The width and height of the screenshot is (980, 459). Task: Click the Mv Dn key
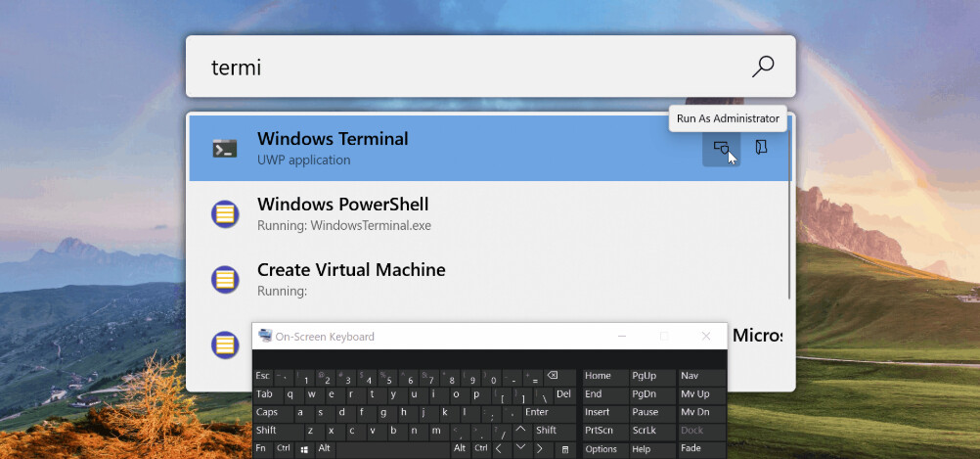tap(702, 414)
